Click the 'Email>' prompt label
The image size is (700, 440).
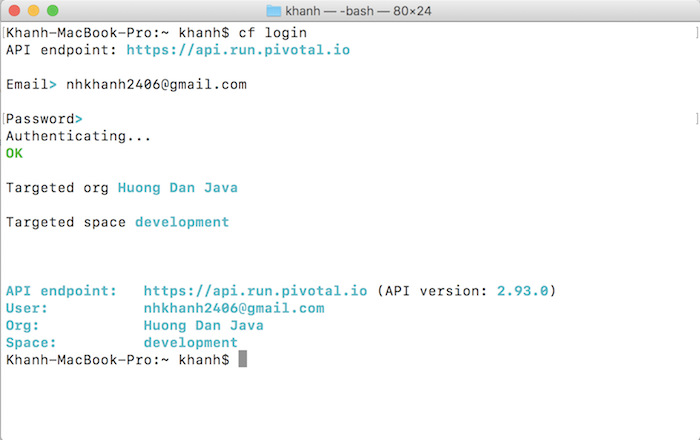(x=31, y=84)
